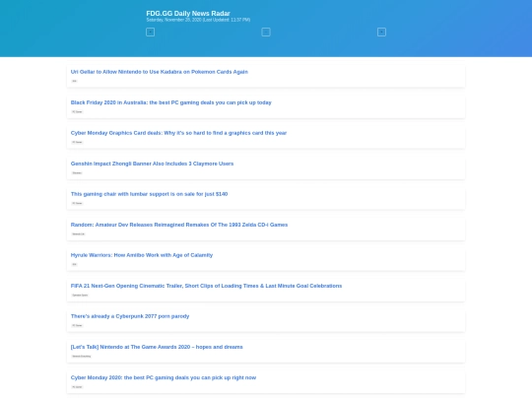532x399 pixels.
Task: Click the PC Gamer tag under Black Friday 2020 headline
Action: pos(77,111)
